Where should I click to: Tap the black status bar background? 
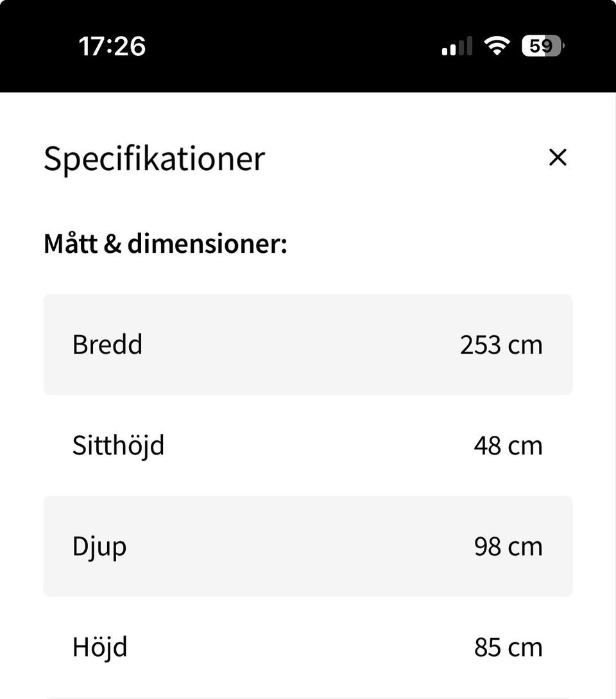(x=289, y=46)
